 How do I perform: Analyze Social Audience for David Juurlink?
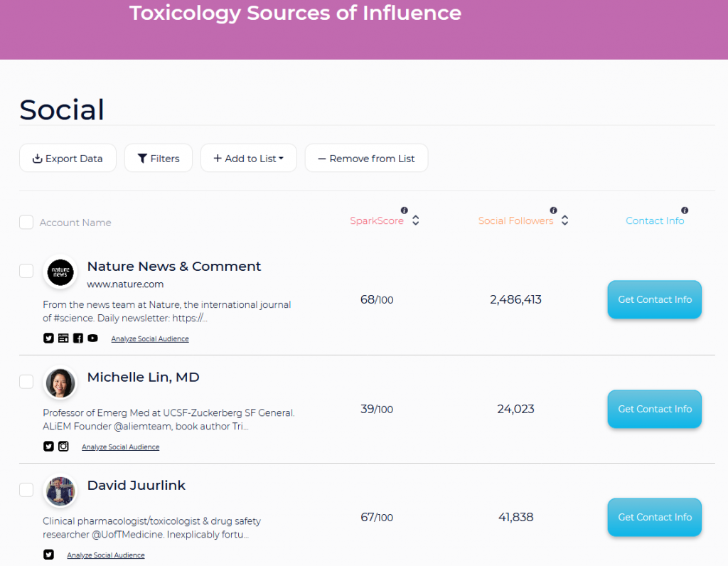[x=106, y=555]
